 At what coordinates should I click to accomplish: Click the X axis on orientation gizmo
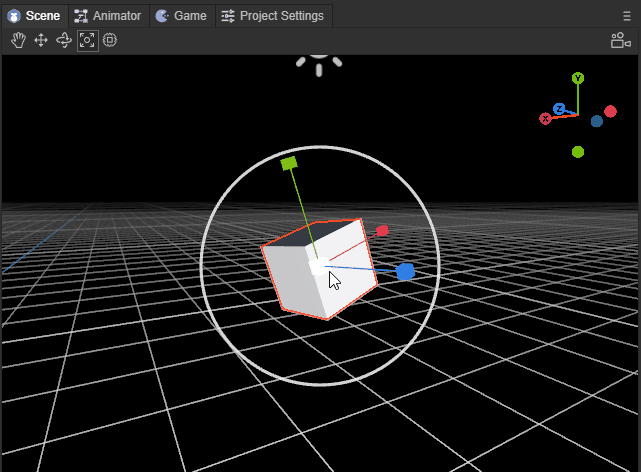pos(546,119)
